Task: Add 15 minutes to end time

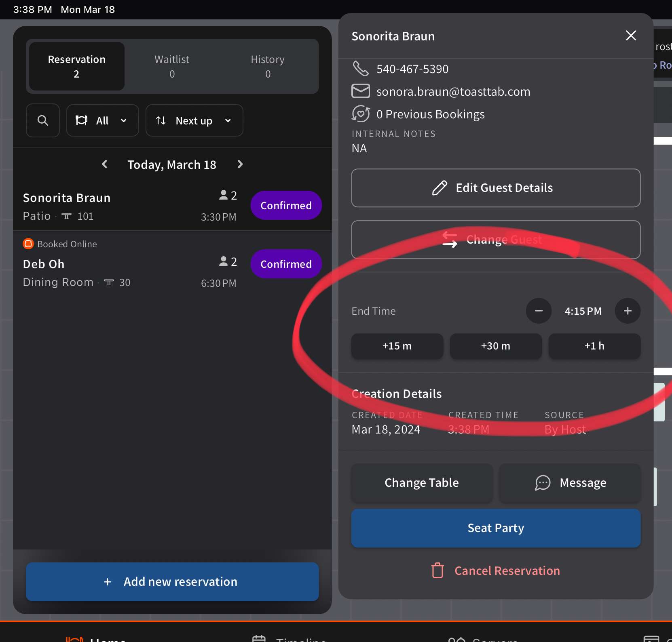Action: click(397, 346)
